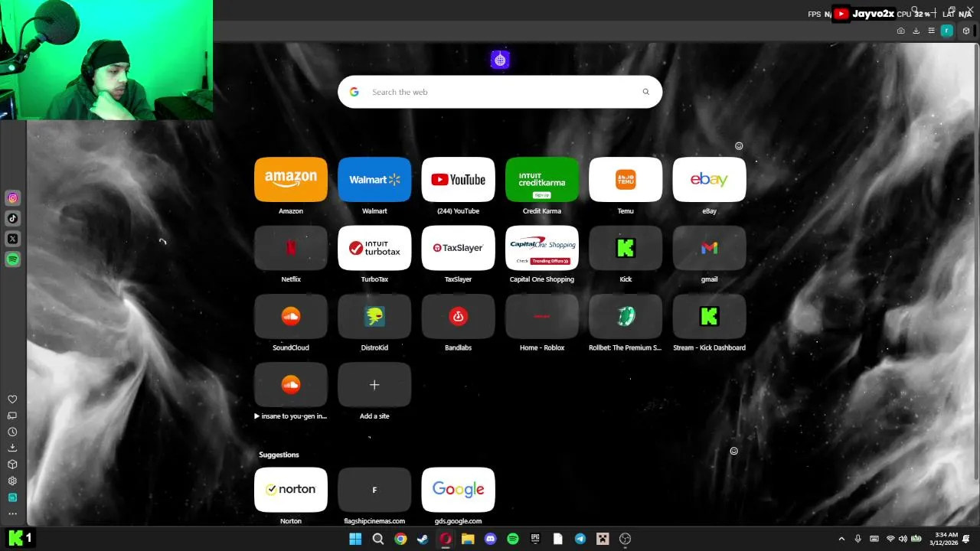The width and height of the screenshot is (980, 551).
Task: Open Stream - Kick Dashboard tile
Action: pos(709,316)
